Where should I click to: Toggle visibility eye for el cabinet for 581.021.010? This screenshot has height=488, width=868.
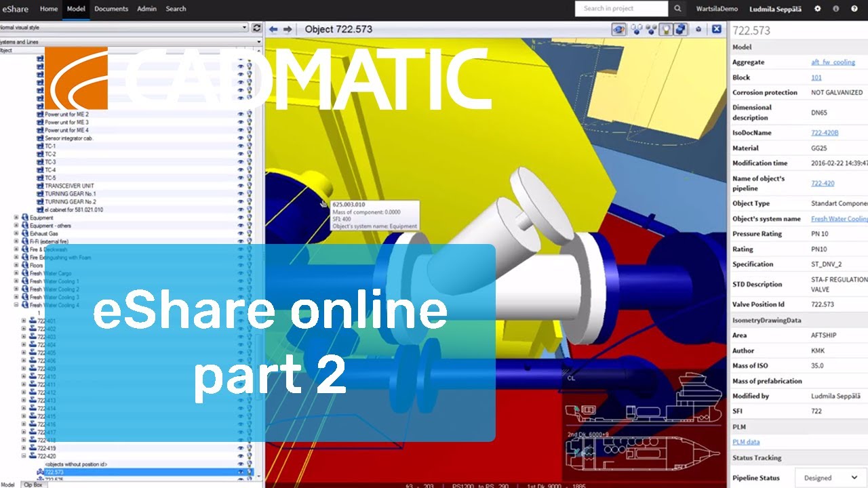point(241,209)
